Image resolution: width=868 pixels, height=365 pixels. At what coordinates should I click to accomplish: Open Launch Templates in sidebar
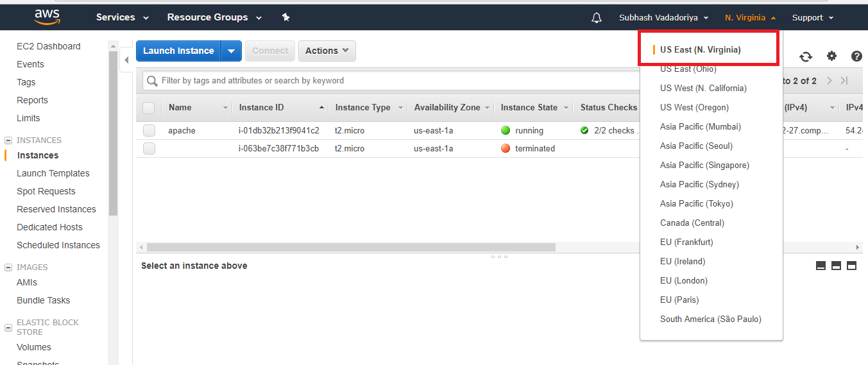pyautogui.click(x=53, y=173)
